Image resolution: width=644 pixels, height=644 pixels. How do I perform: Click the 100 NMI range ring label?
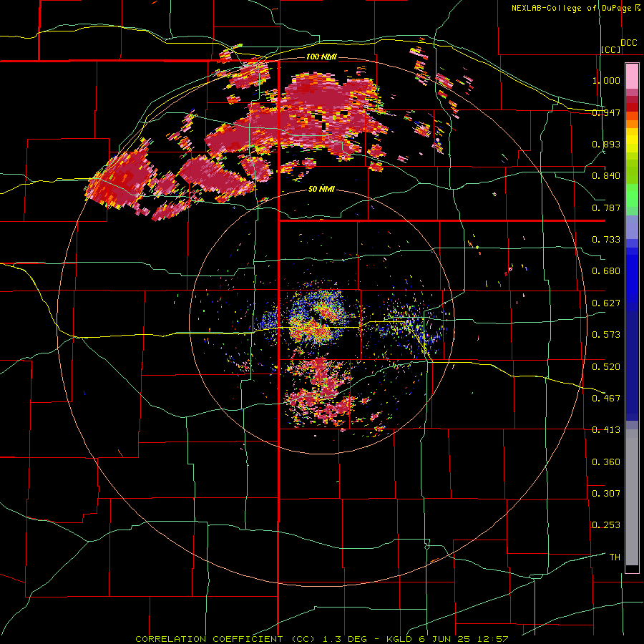pos(321,57)
